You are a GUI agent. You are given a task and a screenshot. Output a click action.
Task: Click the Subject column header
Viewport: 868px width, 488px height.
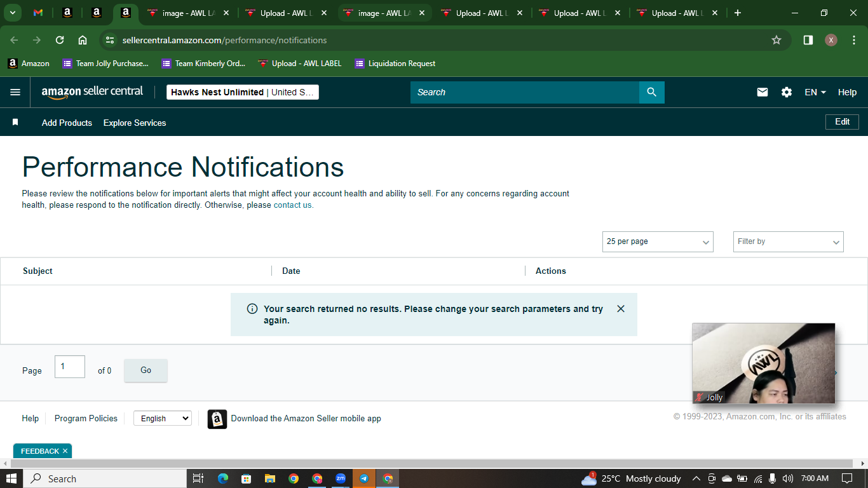37,271
